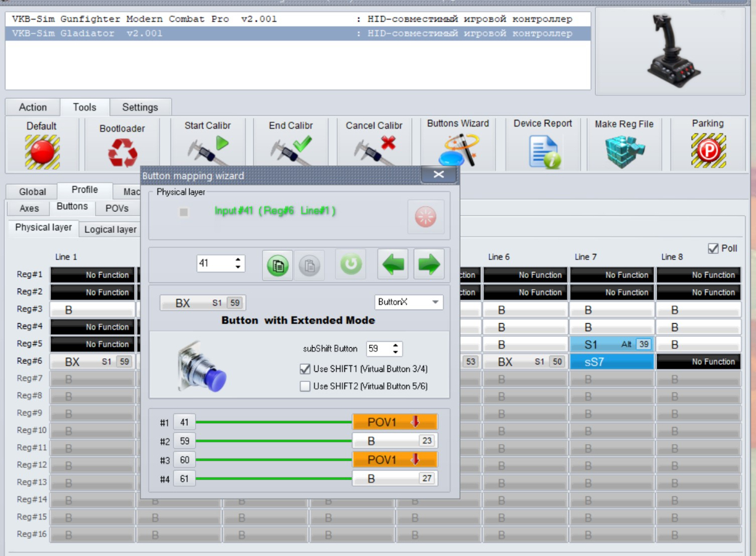The image size is (756, 556).
Task: Enable Use SHIFT2 (Virtual Button 5/6)
Action: tap(305, 387)
